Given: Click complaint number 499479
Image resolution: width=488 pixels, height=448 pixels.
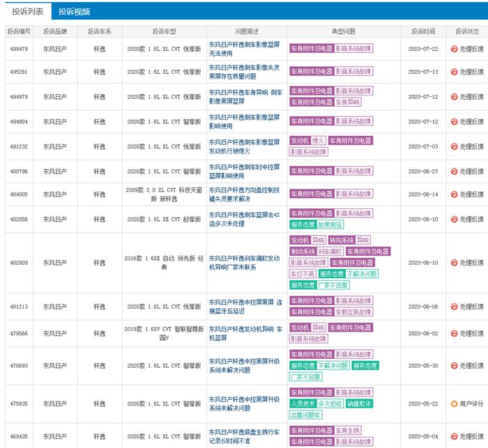Looking at the screenshot, I should [x=19, y=49].
